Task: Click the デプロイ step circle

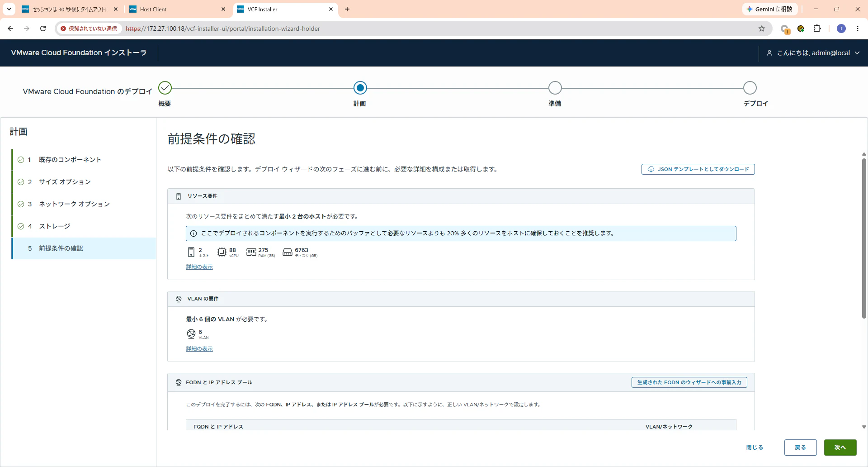Action: tap(750, 88)
